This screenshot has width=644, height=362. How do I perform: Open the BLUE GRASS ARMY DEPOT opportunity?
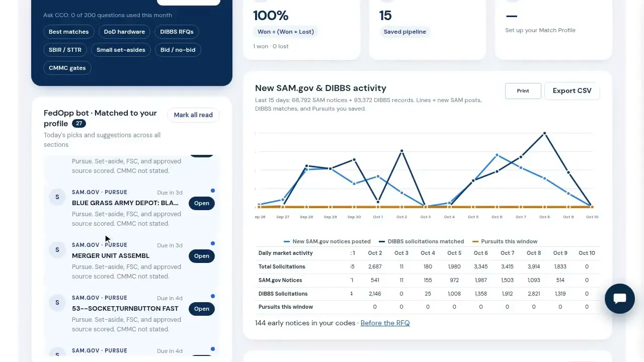(202, 203)
